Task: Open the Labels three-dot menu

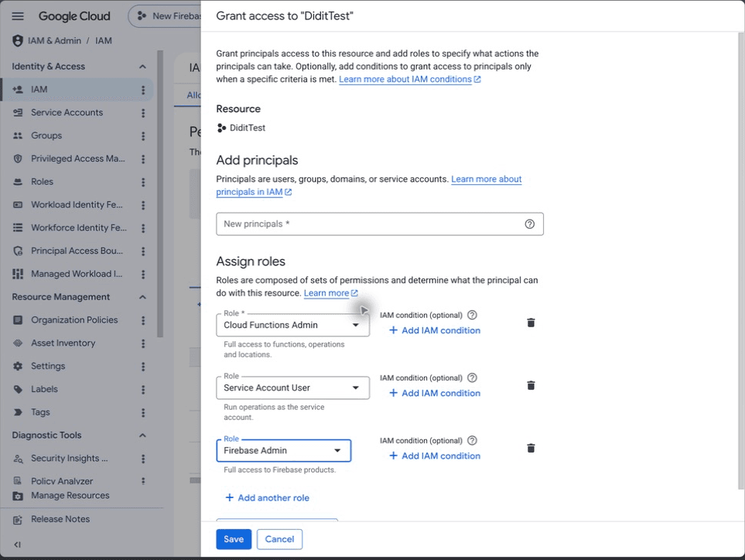Action: coord(143,390)
